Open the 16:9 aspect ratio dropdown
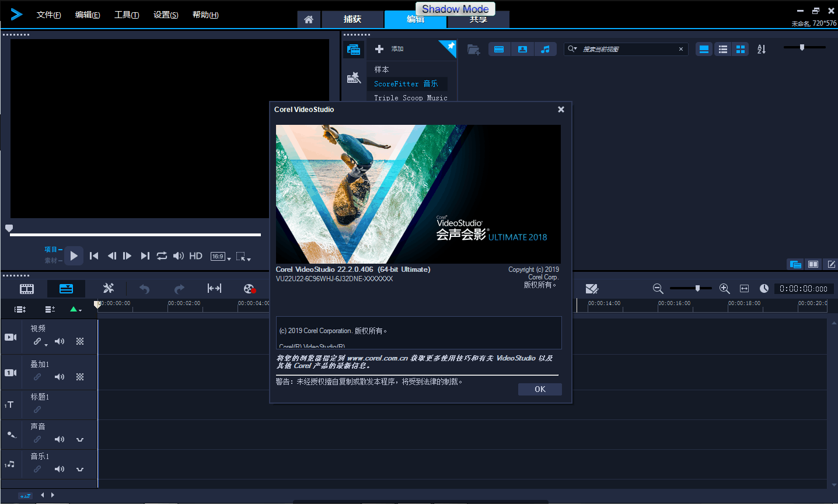This screenshot has height=504, width=838. [x=221, y=257]
